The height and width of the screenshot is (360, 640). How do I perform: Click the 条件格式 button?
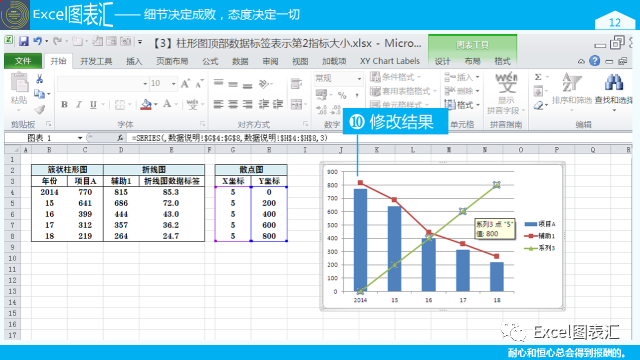pyautogui.click(x=395, y=77)
